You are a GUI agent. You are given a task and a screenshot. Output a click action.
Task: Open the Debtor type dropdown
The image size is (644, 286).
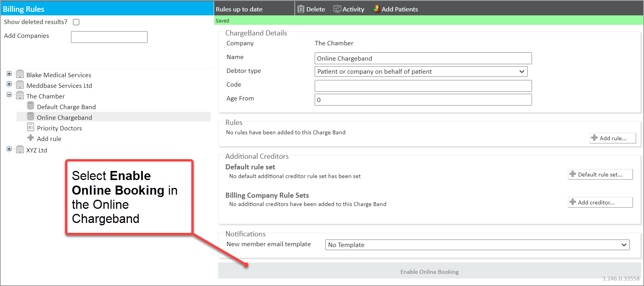[x=421, y=71]
